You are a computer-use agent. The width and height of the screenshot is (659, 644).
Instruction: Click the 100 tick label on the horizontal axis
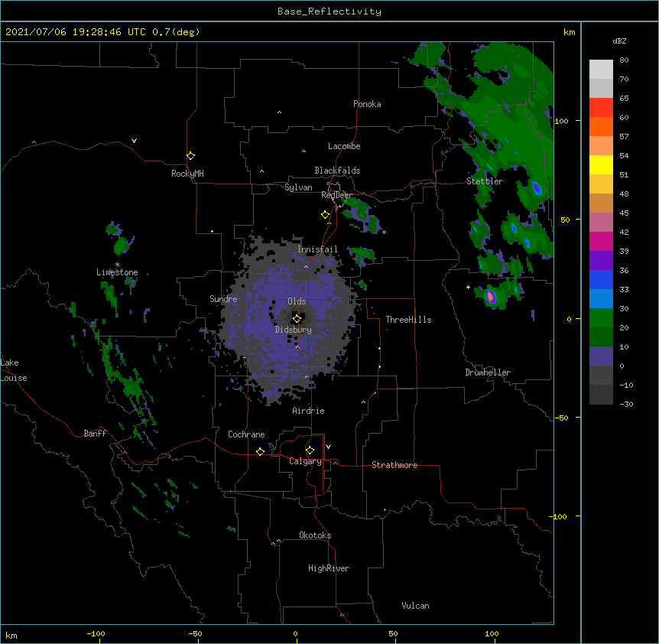coord(492,633)
